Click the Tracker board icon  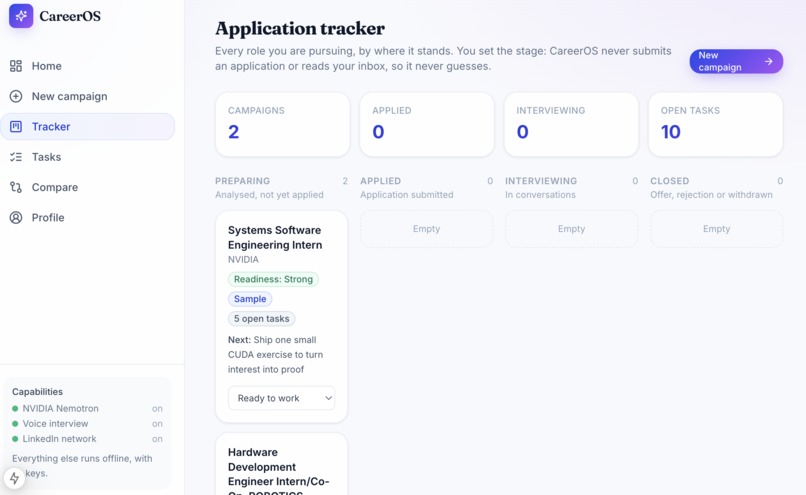coord(16,126)
